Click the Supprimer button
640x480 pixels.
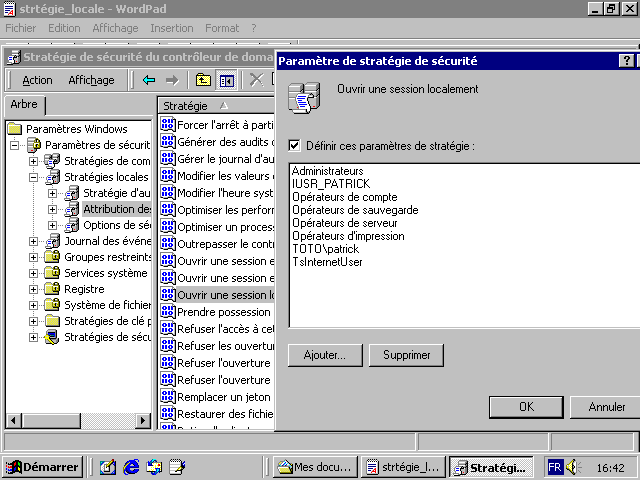click(x=406, y=355)
